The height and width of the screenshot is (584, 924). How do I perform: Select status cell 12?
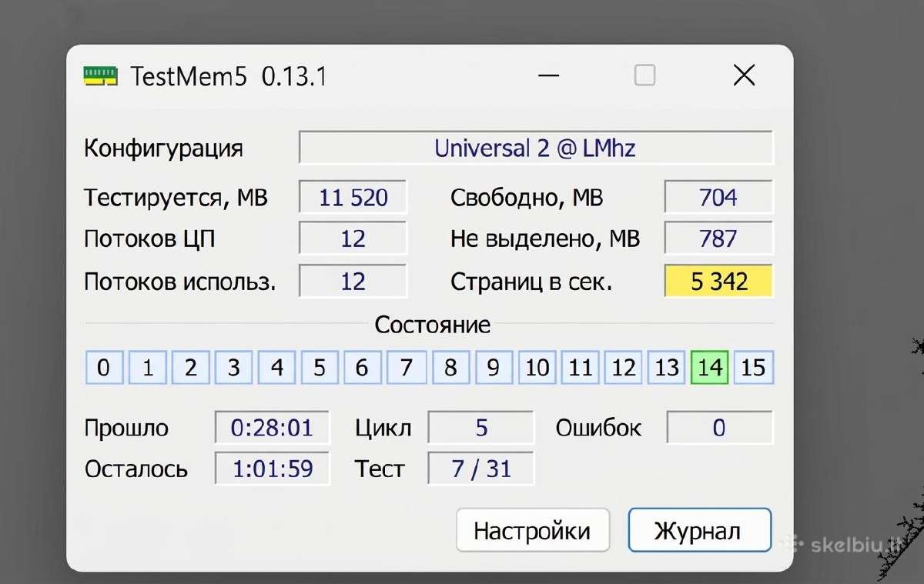pyautogui.click(x=623, y=368)
